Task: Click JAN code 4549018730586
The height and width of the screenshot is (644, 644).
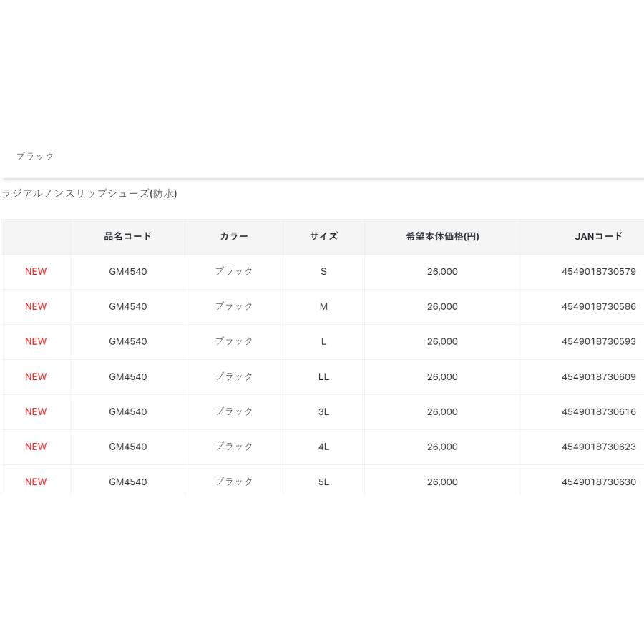Action: coord(598,306)
